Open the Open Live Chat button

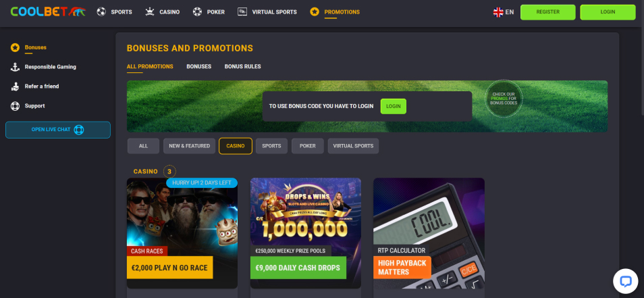pos(58,130)
